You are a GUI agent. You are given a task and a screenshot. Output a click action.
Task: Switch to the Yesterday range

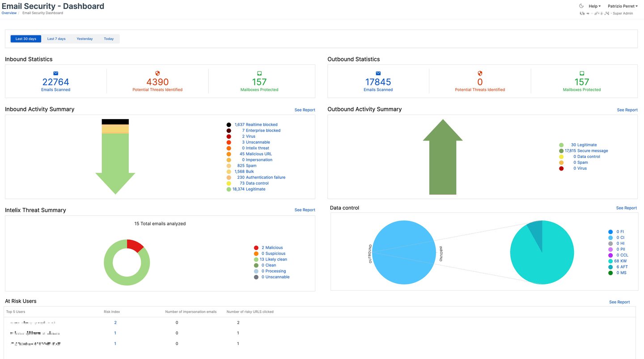pos(85,39)
